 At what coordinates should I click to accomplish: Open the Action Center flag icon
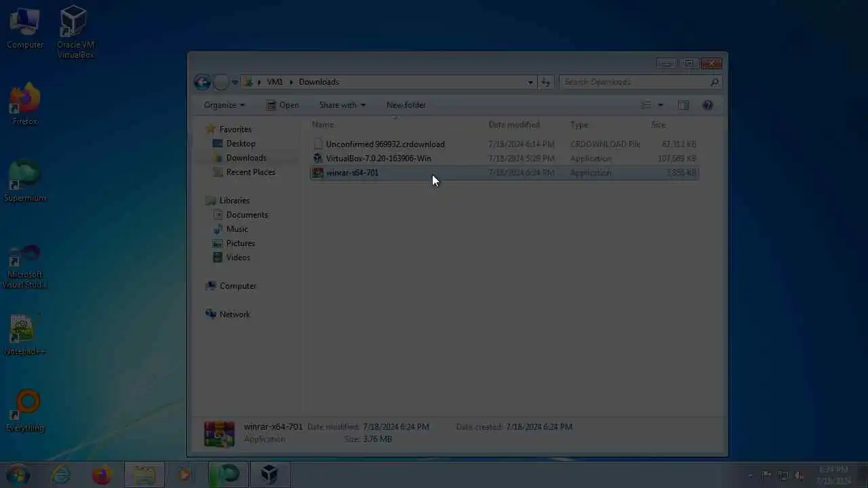pos(767,475)
